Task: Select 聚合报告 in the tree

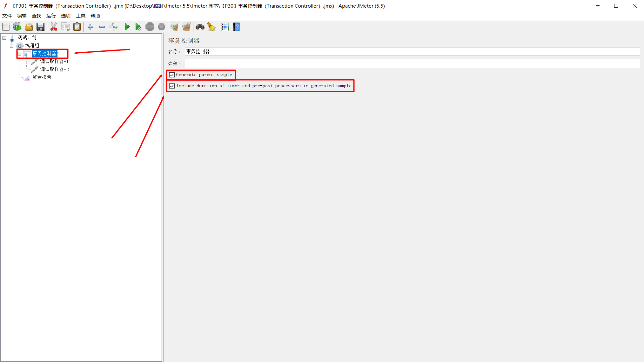Action: 42,77
